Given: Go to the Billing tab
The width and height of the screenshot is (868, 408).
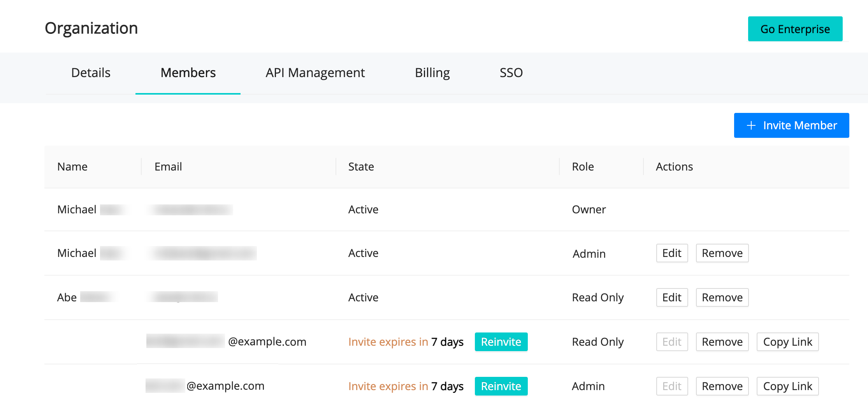Looking at the screenshot, I should tap(432, 73).
